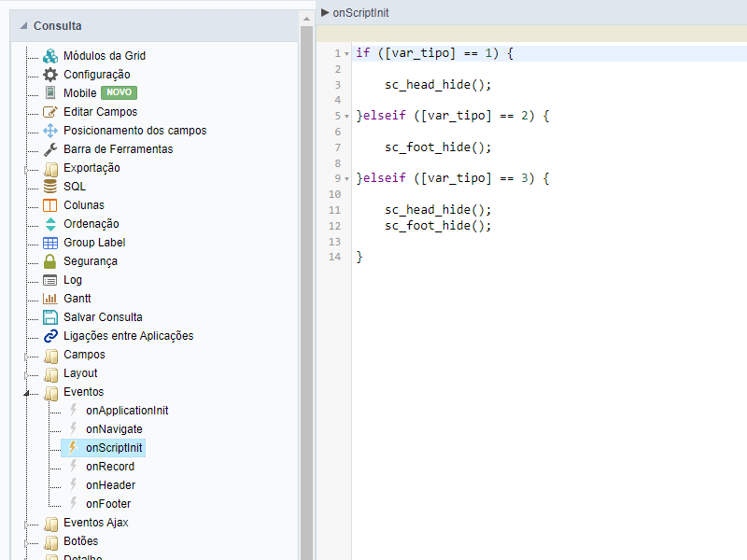Image resolution: width=747 pixels, height=560 pixels.
Task: Expand the Campos tree node
Action: click(26, 357)
